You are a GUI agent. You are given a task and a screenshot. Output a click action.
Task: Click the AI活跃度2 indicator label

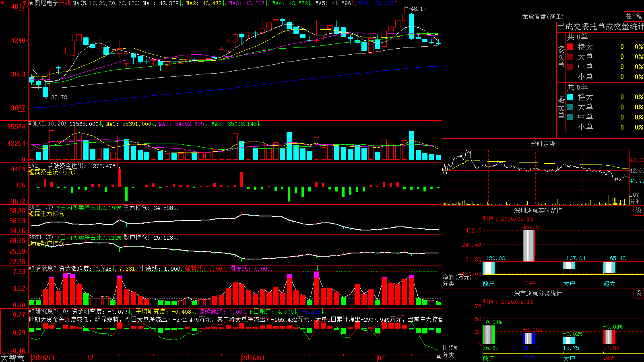pos(43,268)
